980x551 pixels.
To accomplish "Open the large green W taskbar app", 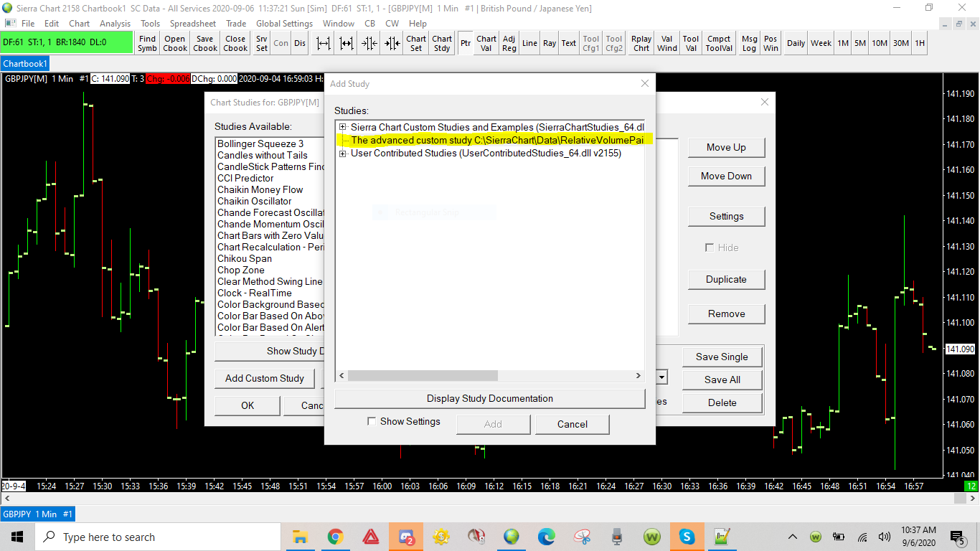I will click(652, 537).
